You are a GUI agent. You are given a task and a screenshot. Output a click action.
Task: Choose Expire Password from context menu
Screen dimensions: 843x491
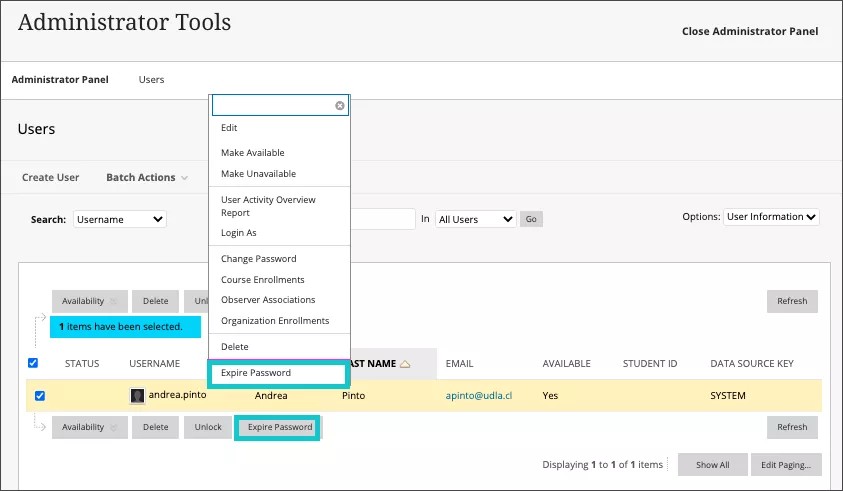click(256, 373)
